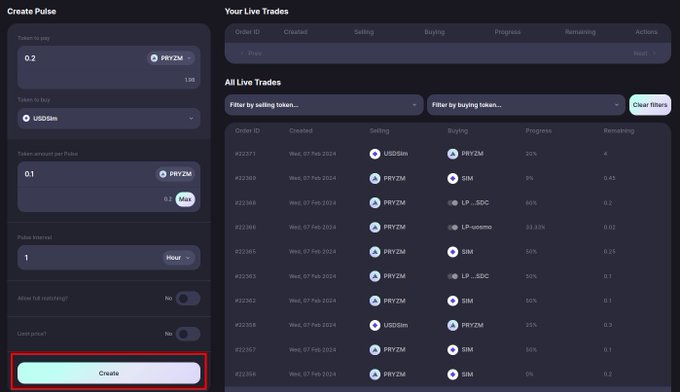Click the Create pulse button
680x392 pixels.
[109, 373]
